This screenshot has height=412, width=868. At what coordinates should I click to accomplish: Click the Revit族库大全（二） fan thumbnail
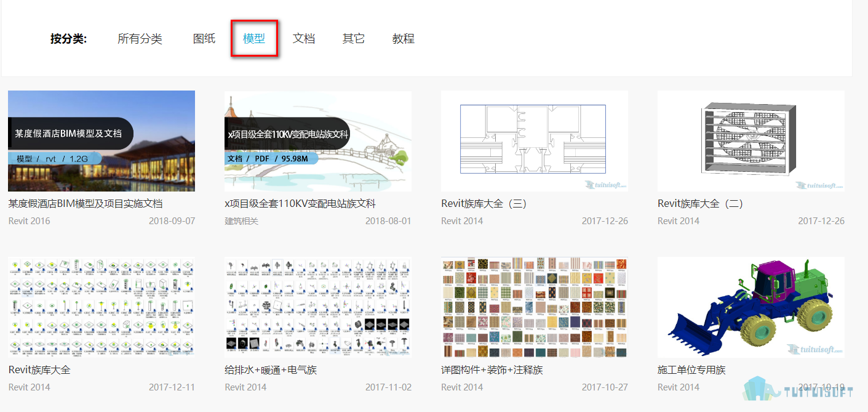pos(751,141)
